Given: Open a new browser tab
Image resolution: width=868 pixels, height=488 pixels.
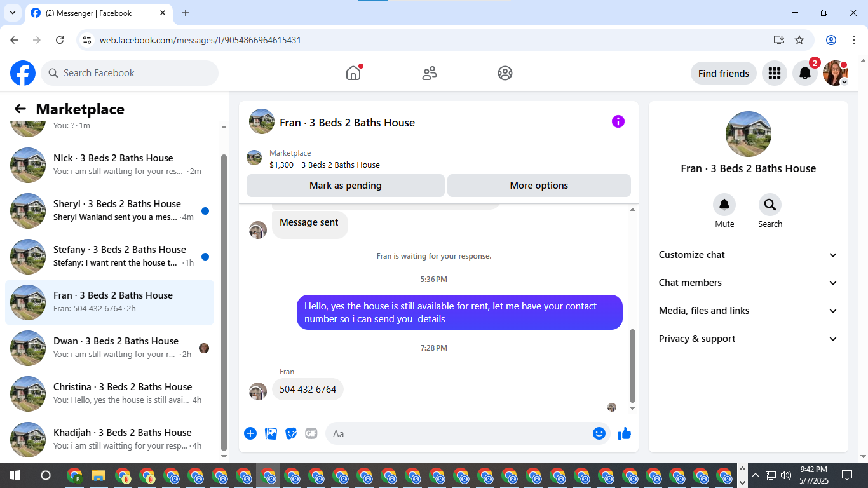Looking at the screenshot, I should click(186, 13).
